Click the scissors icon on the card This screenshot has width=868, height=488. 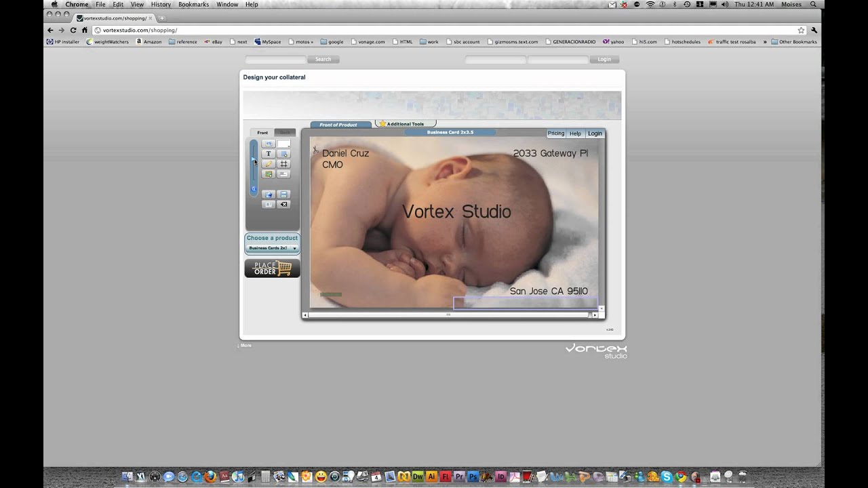tap(315, 150)
